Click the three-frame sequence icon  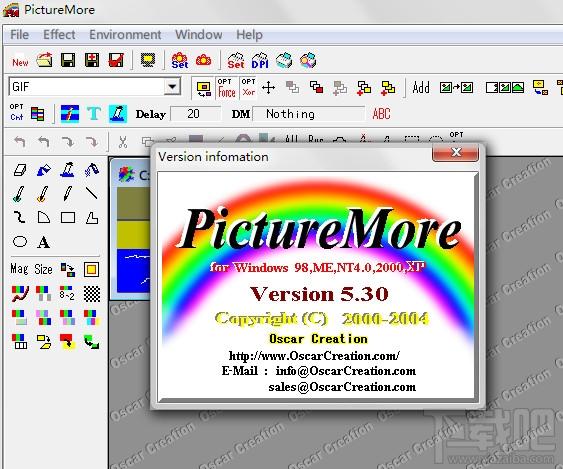click(x=504, y=87)
